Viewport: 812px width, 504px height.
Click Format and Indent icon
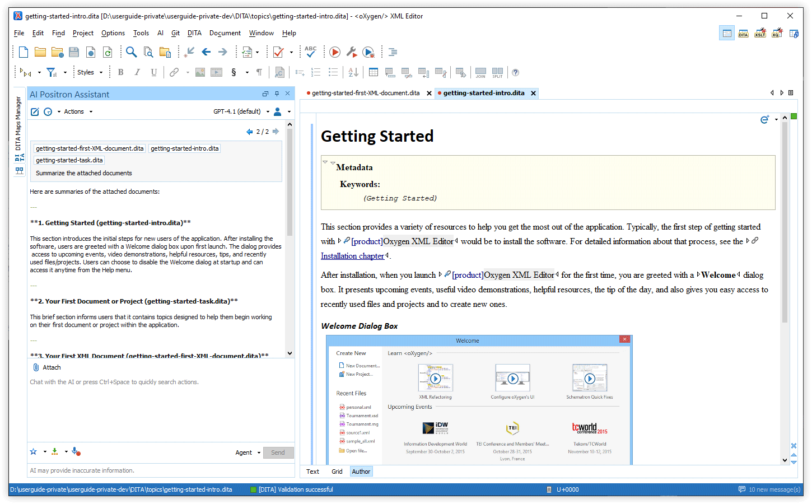[393, 52]
